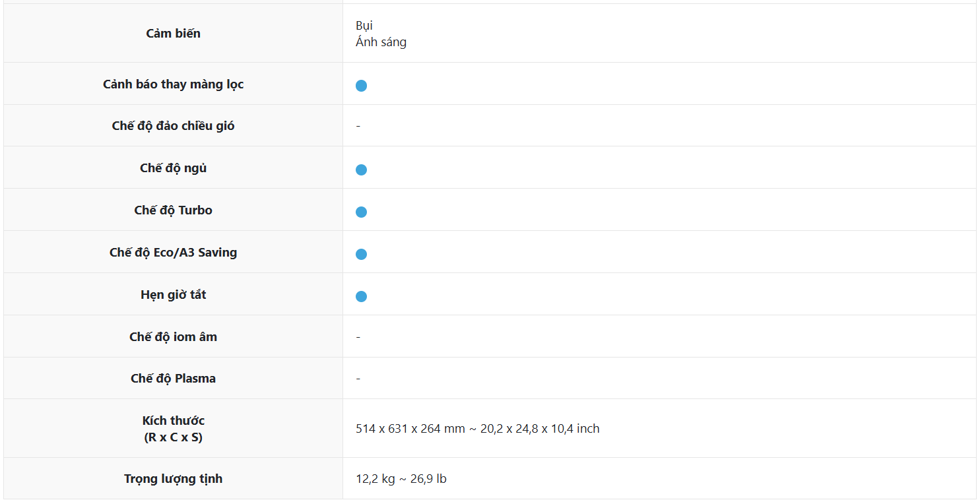Select the Cảm biến row label

pyautogui.click(x=173, y=34)
